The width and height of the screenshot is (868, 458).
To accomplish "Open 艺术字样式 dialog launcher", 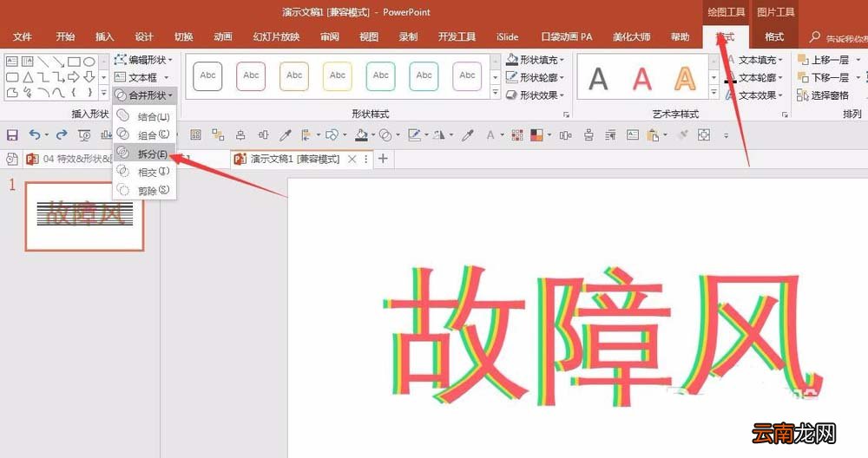I will coord(785,115).
